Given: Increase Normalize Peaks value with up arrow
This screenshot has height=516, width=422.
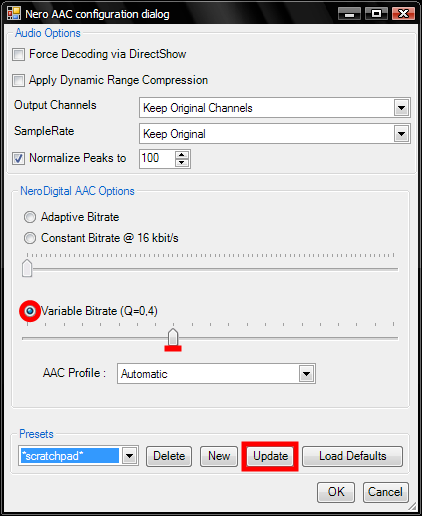Looking at the screenshot, I should click(x=181, y=155).
